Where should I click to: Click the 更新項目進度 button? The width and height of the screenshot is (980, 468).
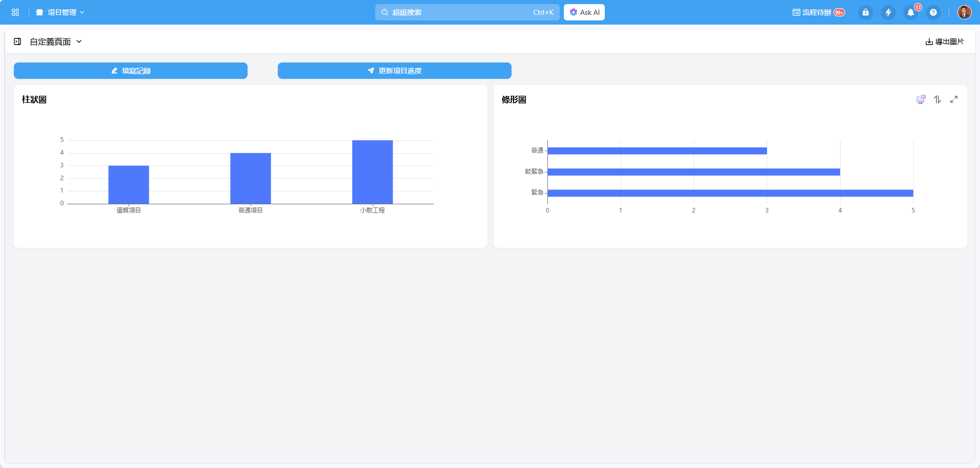[x=395, y=71]
